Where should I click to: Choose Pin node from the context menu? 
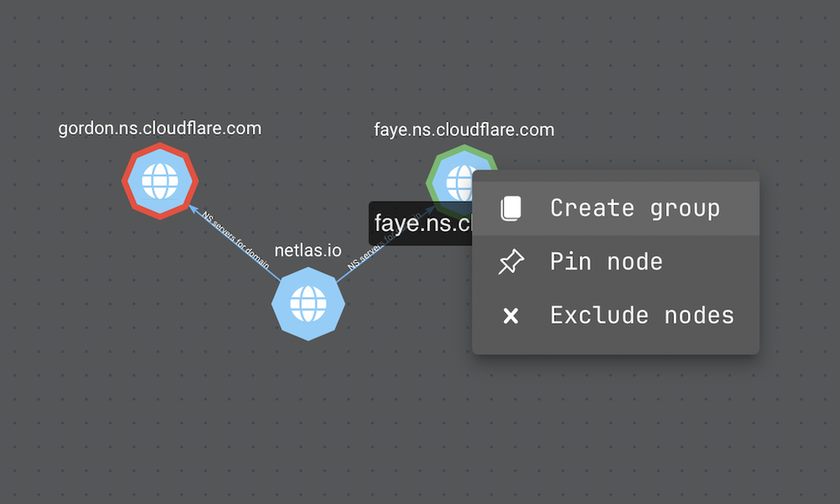(x=607, y=261)
